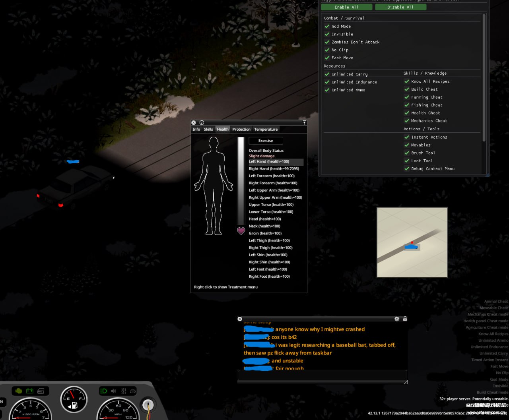Open chat settings gear icon
Viewport: 509px width, 420px height.
(x=396, y=319)
